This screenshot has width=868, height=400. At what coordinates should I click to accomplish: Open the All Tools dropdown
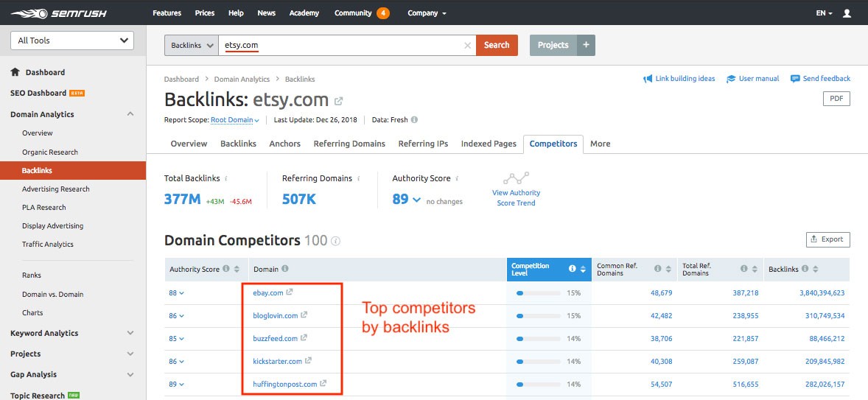pos(71,41)
